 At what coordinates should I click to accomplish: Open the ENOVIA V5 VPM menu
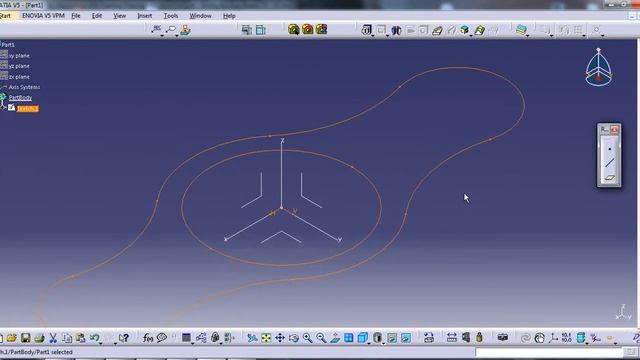43,16
